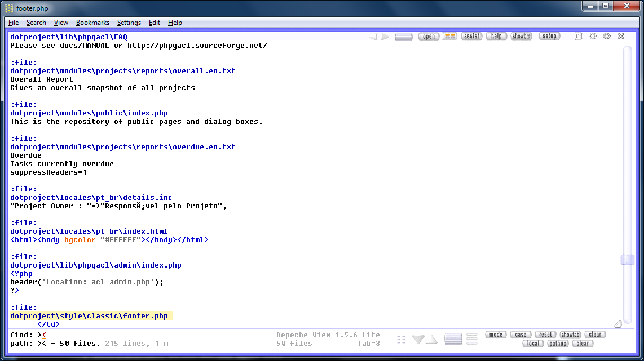Click the square frame icon at top right
The width and height of the screenshot is (644, 361).
pyautogui.click(x=578, y=36)
